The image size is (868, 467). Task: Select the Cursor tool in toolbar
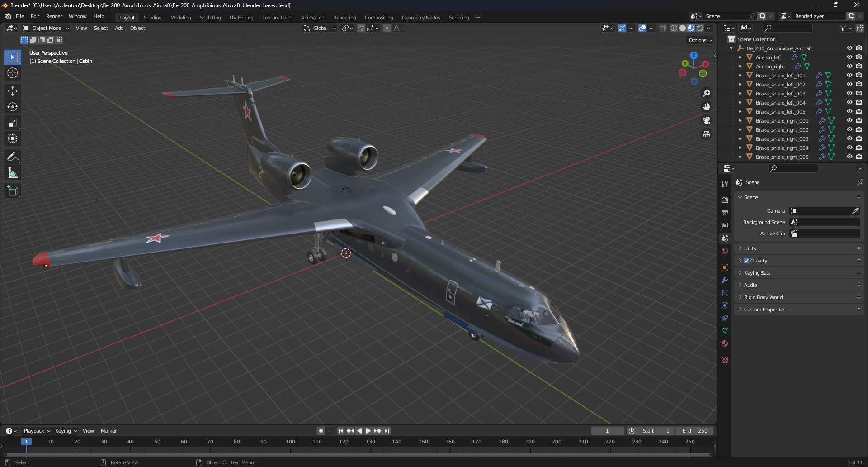(x=13, y=73)
